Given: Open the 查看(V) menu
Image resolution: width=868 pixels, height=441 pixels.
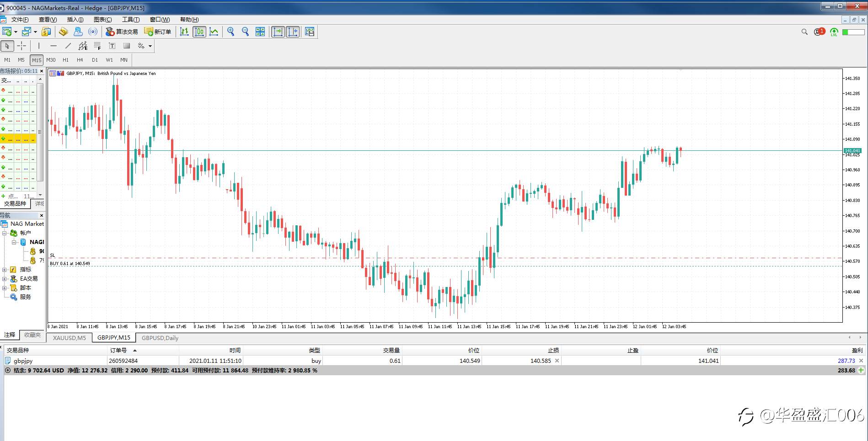Looking at the screenshot, I should (x=48, y=20).
